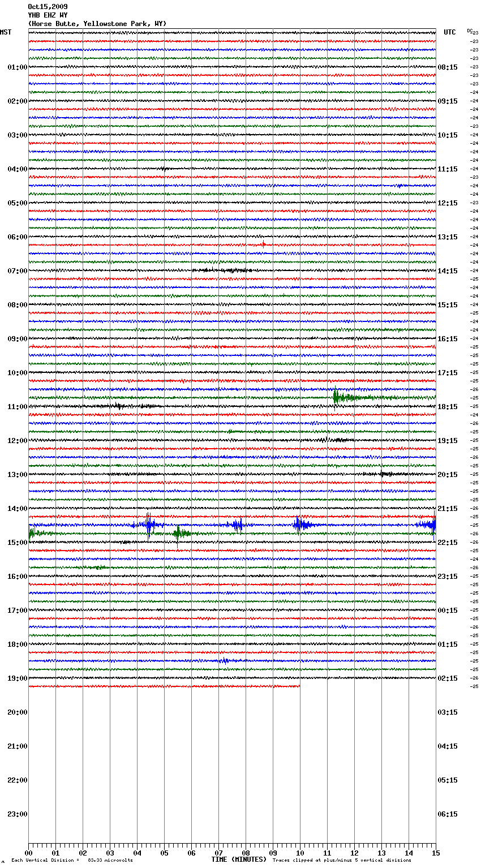This screenshot has width=481, height=868.
Task: Select the "16:00" MST time label
Action: tap(18, 577)
